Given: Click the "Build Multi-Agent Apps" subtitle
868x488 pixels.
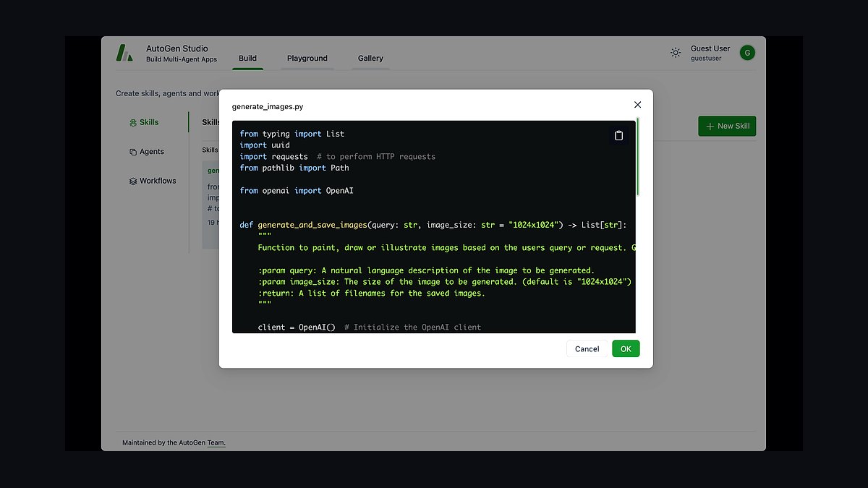Looking at the screenshot, I should (x=182, y=59).
